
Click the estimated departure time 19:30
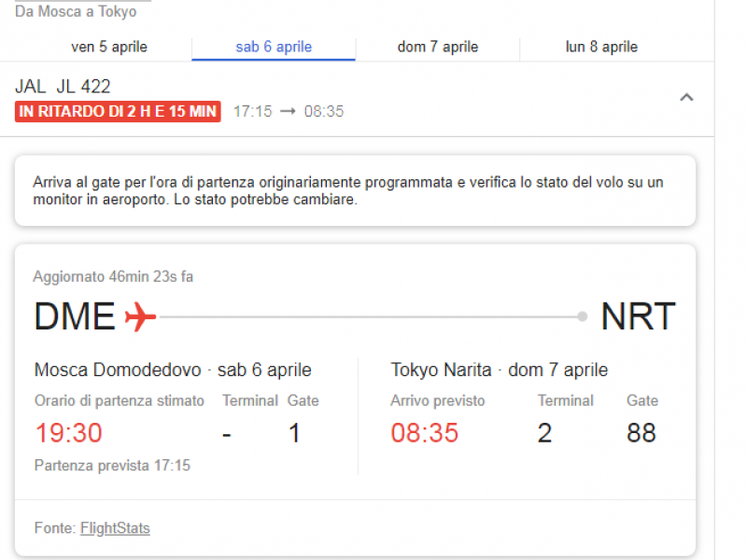coord(69,433)
